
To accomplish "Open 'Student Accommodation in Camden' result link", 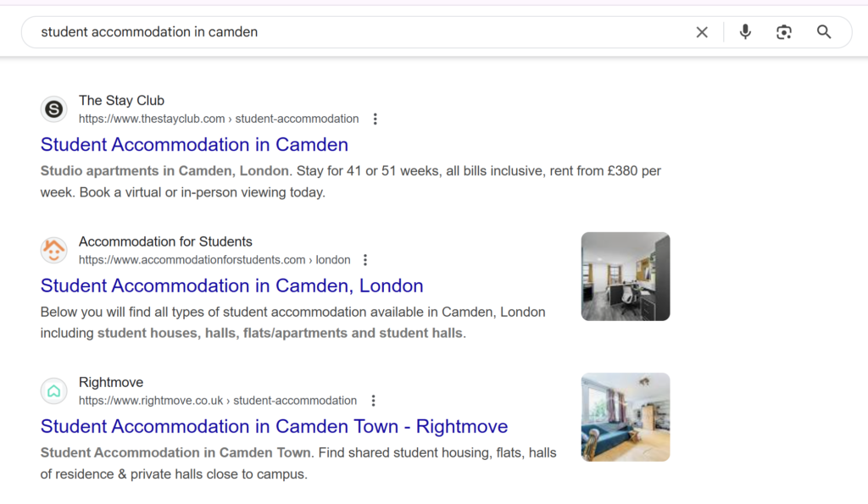I will pos(194,144).
